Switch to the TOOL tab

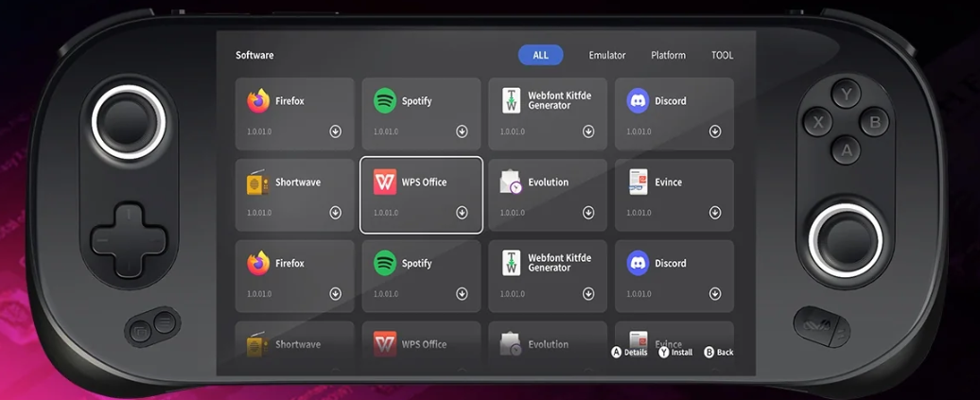(x=722, y=55)
